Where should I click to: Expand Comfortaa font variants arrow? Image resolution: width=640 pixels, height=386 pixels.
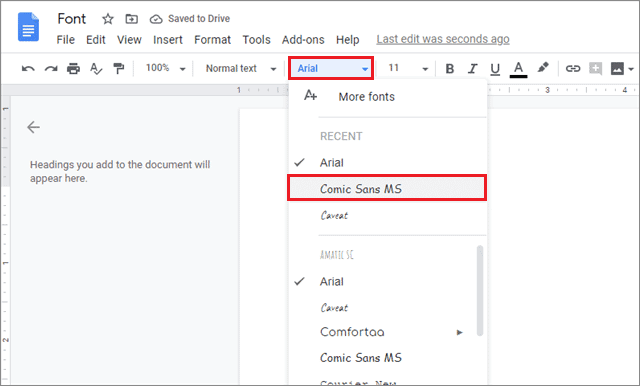460,332
